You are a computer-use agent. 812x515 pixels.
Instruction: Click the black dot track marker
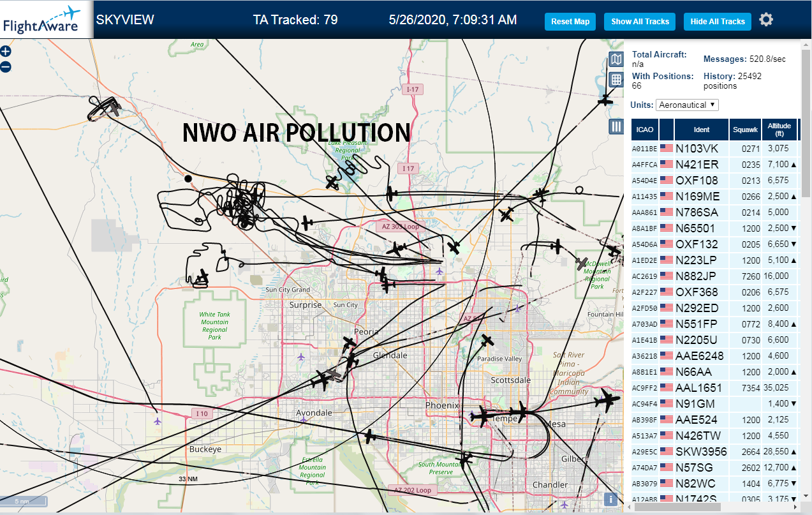[x=188, y=179]
